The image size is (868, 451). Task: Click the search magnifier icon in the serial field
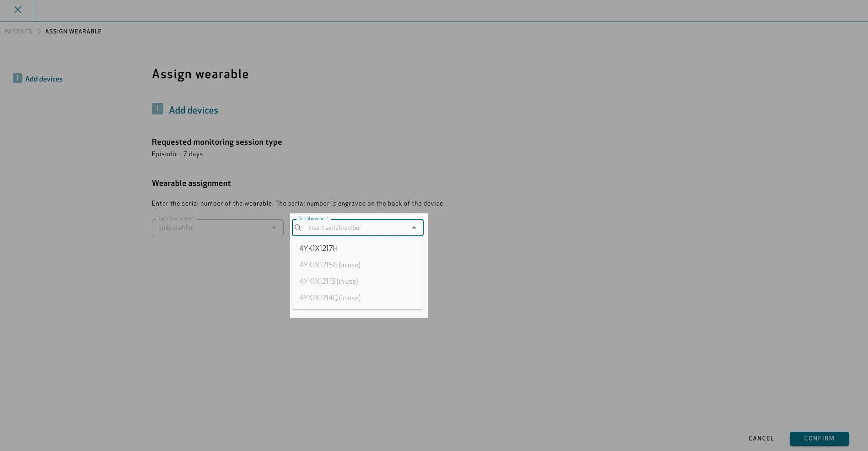(x=298, y=228)
